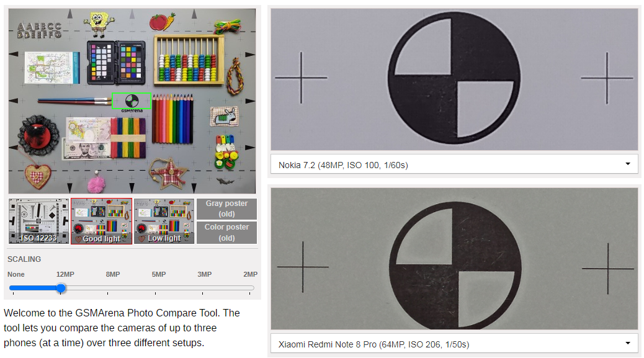Screen dimensions: 644x358
Task: Set scaling to None on the slider
Action: (x=13, y=289)
